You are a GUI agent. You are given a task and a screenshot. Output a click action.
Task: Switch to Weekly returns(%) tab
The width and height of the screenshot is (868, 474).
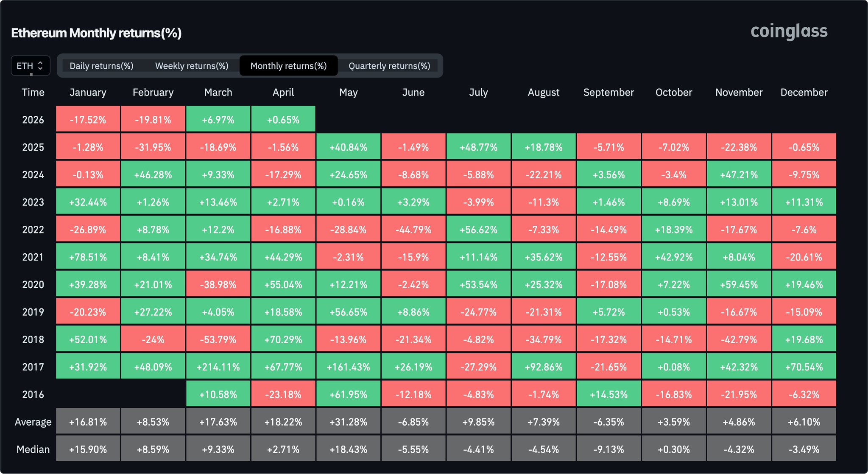pyautogui.click(x=192, y=66)
